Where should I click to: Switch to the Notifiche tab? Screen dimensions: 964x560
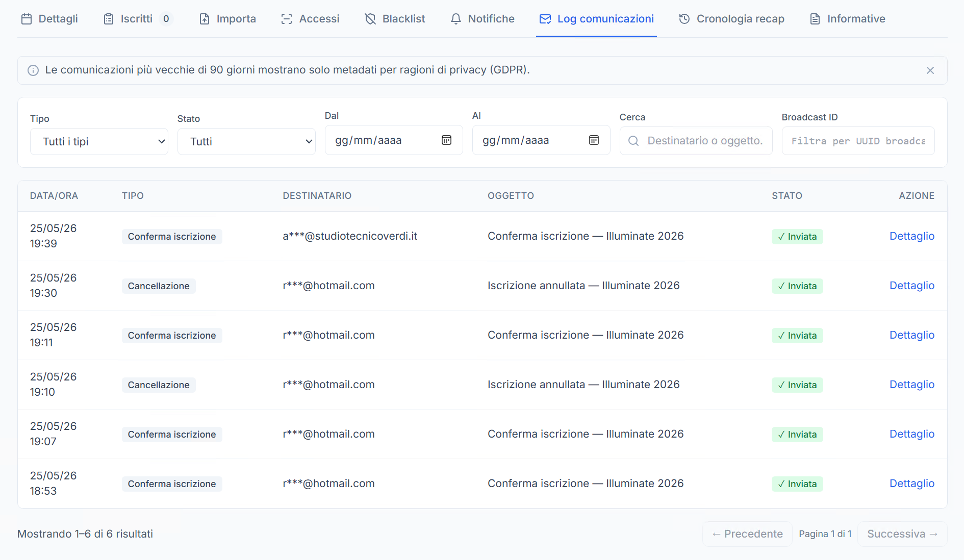(x=483, y=19)
